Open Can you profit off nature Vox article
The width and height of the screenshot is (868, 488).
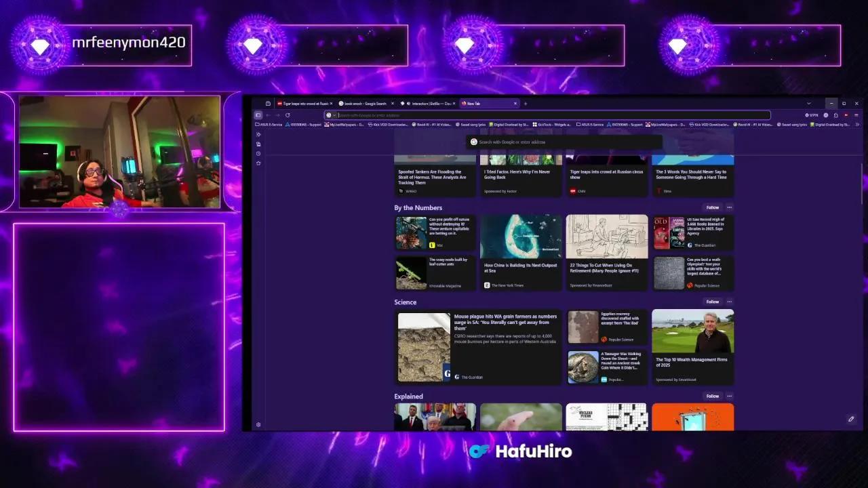(435, 232)
